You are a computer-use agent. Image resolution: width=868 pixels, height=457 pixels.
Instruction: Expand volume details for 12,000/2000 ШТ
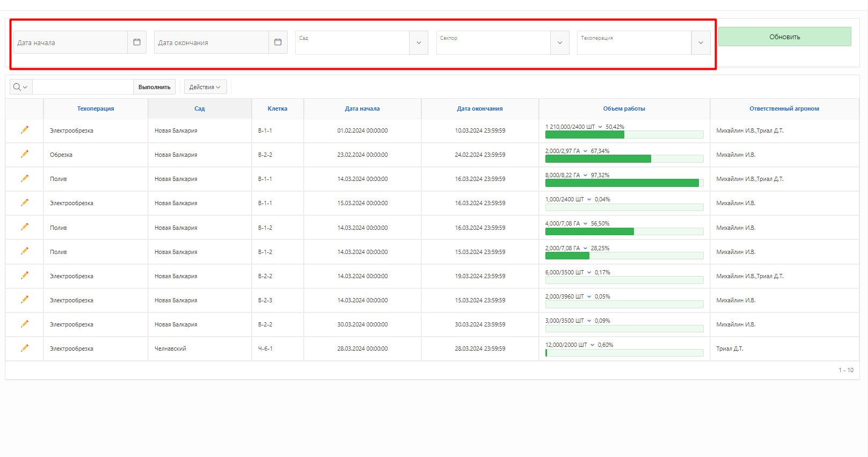tap(592, 345)
